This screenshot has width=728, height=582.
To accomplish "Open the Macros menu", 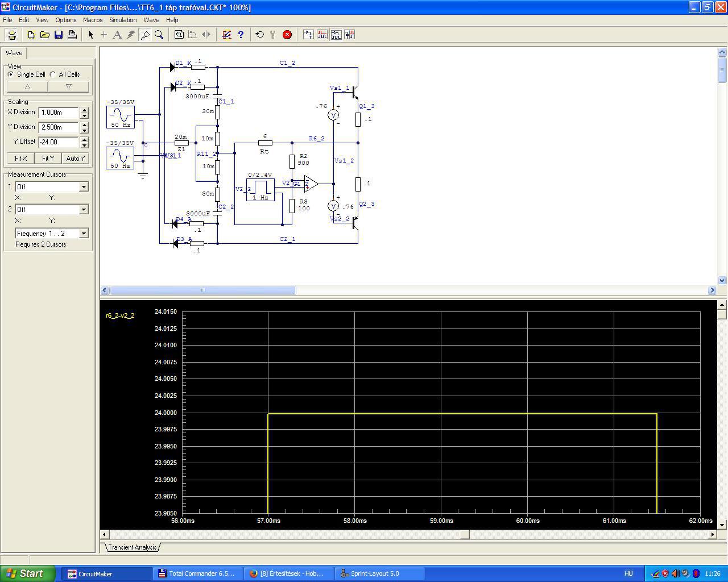I will 93,20.
